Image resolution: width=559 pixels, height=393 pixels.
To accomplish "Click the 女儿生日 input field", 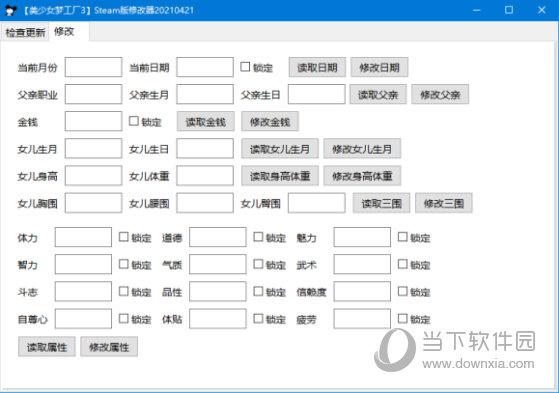I will (205, 148).
